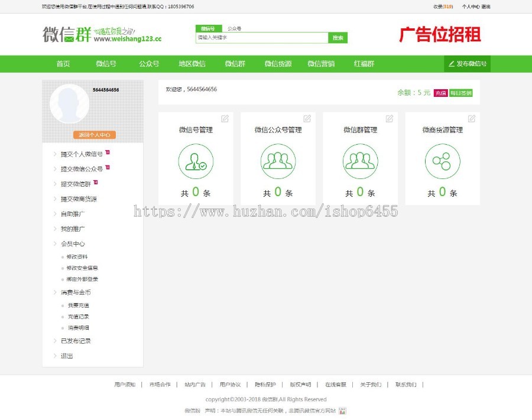Click the 余额：5 元 balance text
Screen dimensions: 532x420
tap(414, 93)
